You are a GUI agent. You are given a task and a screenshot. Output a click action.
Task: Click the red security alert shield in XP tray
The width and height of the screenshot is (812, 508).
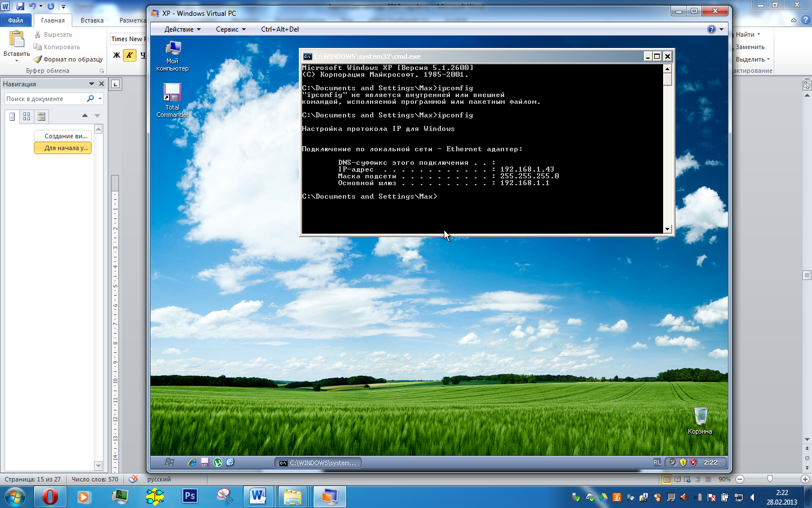[x=694, y=462]
